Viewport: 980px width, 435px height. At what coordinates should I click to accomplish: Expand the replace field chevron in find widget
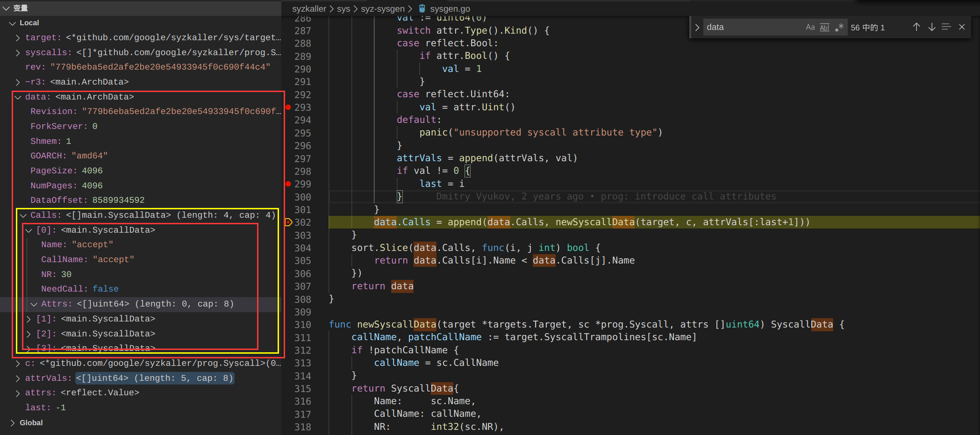(x=697, y=28)
